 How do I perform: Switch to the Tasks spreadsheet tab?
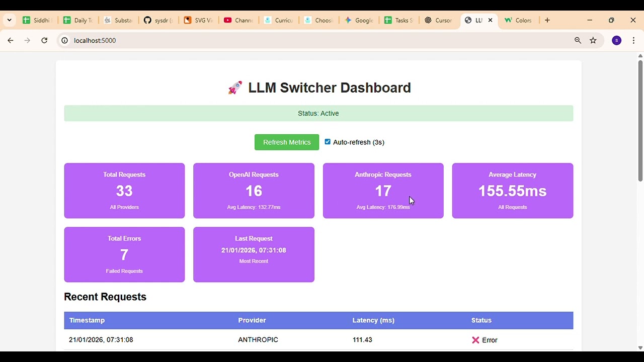tap(399, 20)
